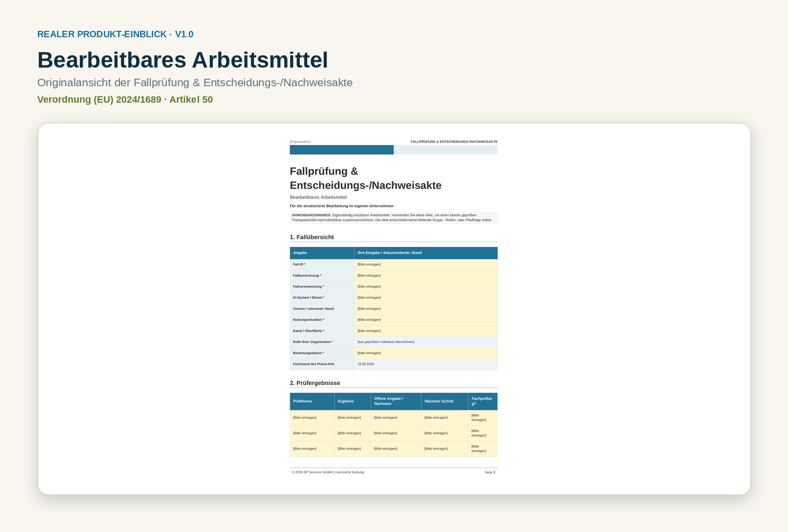Click the 'Bewertungsdatum *' row label
788x532 pixels.
click(322, 353)
